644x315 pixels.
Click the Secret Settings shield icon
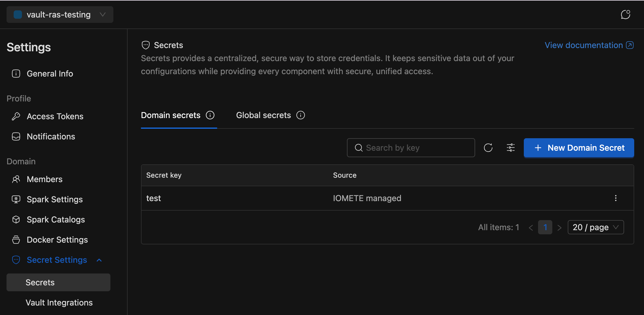pos(16,260)
